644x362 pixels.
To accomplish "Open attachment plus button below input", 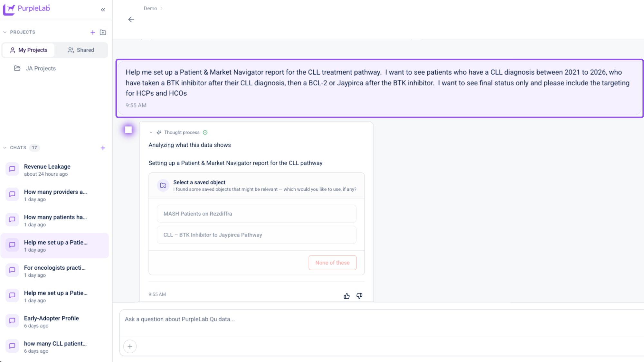I will [130, 347].
